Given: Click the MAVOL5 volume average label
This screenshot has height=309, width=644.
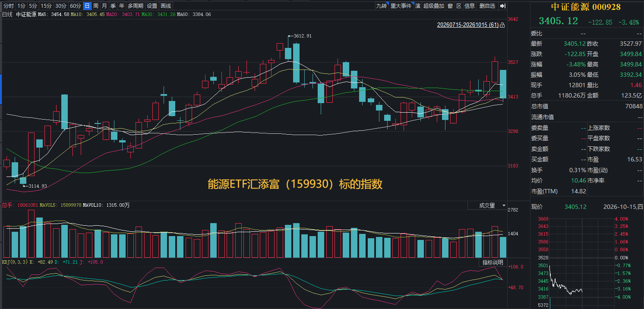Looking at the screenshot, I should pos(61,206).
